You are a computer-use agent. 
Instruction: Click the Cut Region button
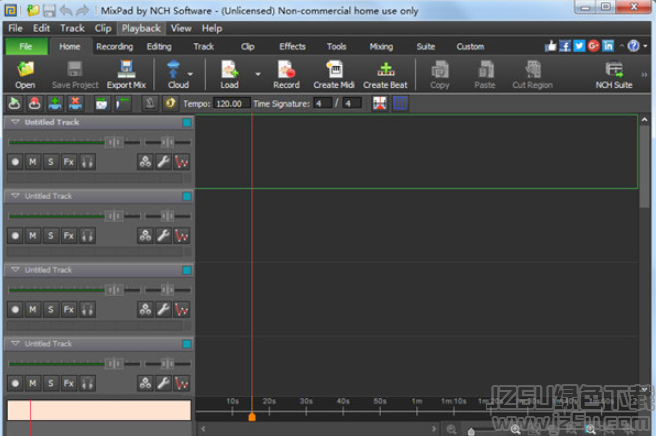click(x=533, y=75)
